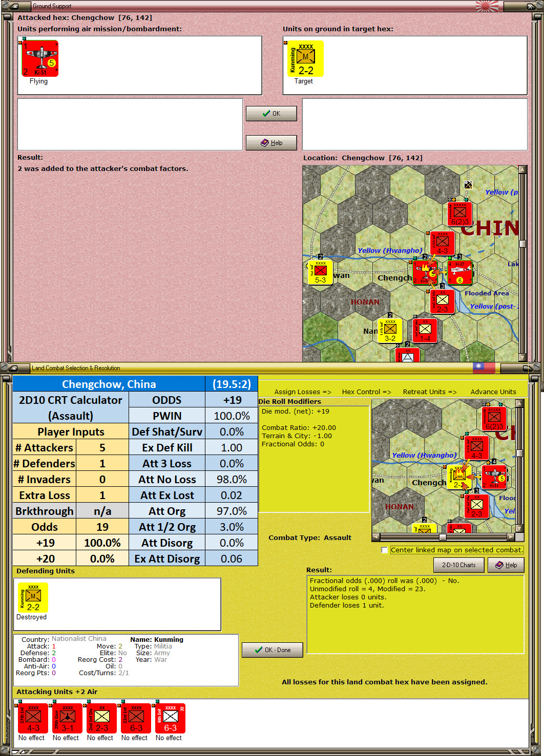Select the 4-3 attacking unit counter
This screenshot has height=756, width=544.
click(33, 719)
